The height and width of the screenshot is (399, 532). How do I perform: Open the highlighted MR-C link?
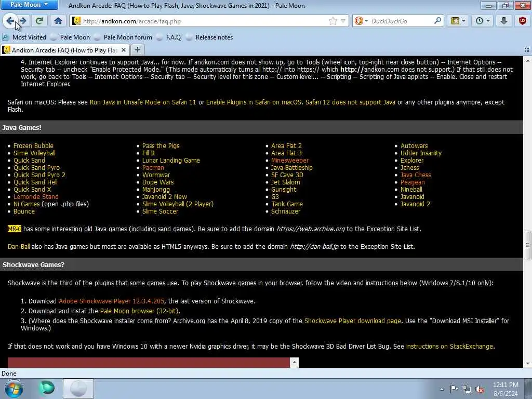(15, 229)
